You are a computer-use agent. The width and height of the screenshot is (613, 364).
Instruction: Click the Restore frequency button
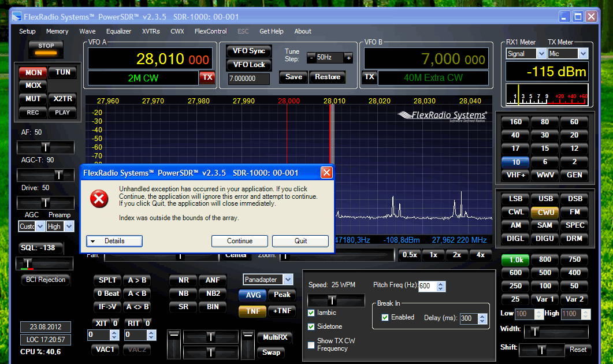click(x=327, y=77)
